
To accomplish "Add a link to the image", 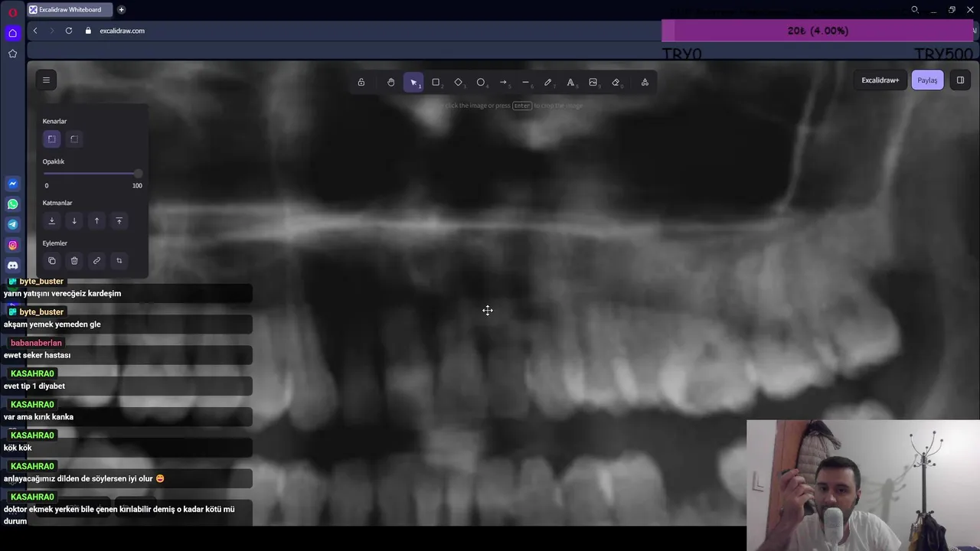I will pyautogui.click(x=96, y=261).
